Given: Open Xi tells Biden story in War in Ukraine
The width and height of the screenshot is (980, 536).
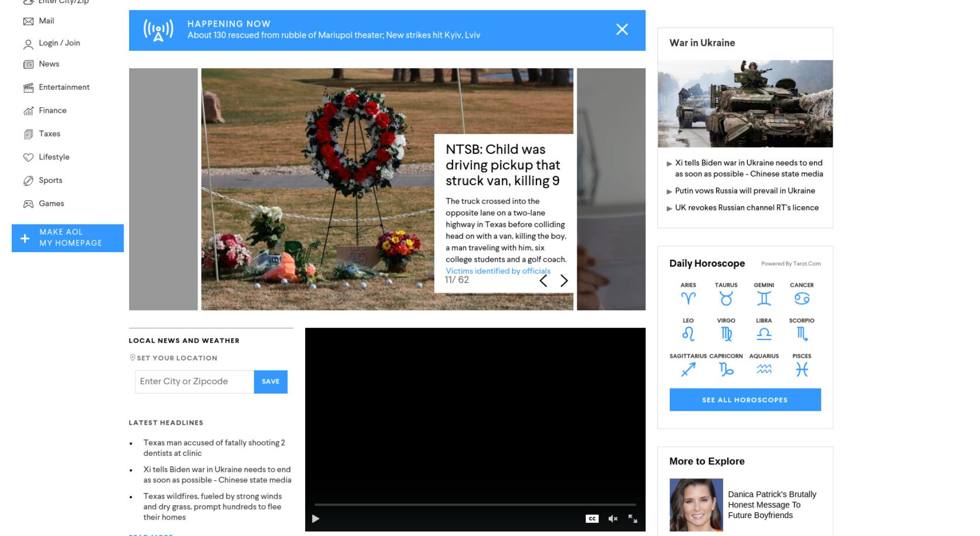Looking at the screenshot, I should (749, 168).
